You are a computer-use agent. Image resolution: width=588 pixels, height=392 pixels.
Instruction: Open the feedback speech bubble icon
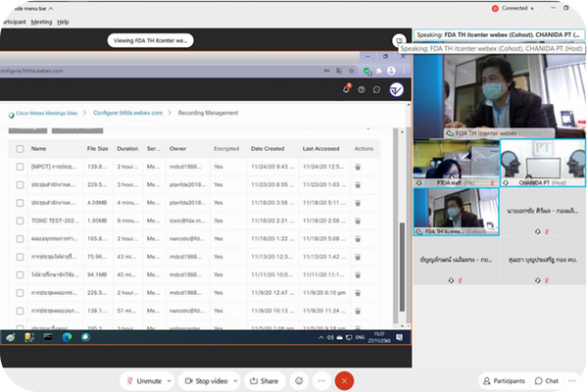(376, 89)
